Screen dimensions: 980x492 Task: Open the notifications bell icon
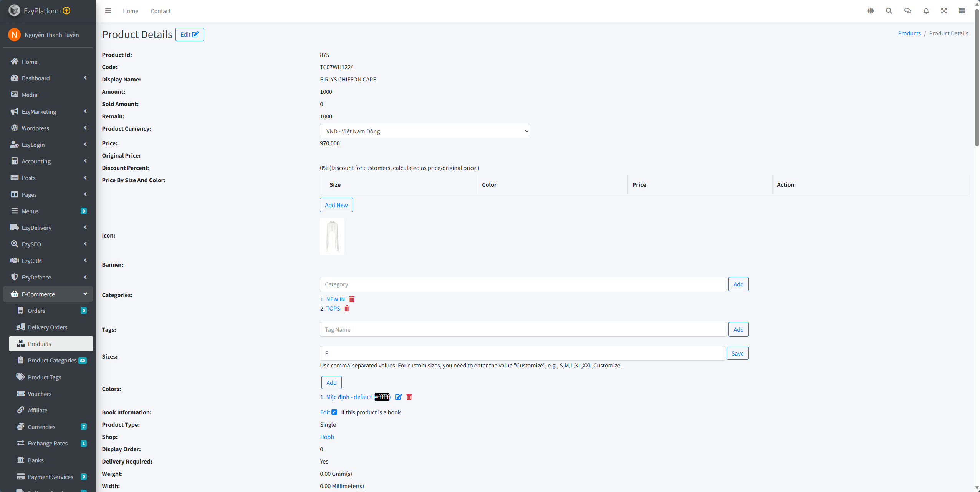[x=926, y=11]
